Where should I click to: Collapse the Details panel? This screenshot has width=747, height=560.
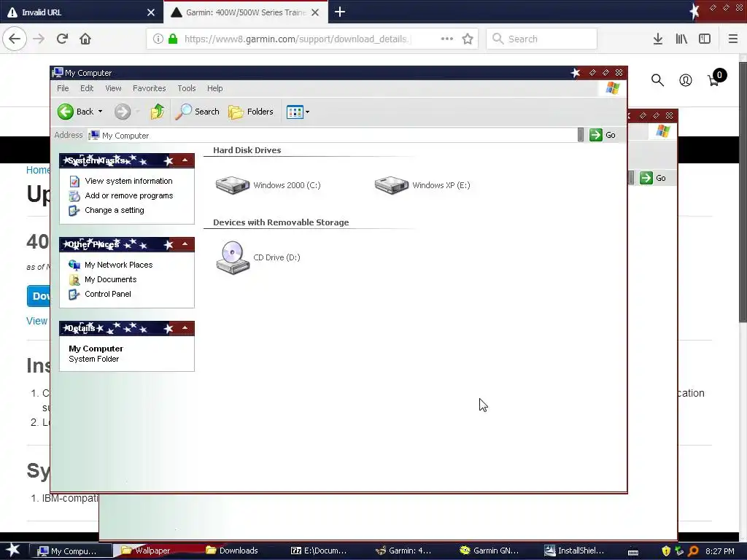pos(185,328)
